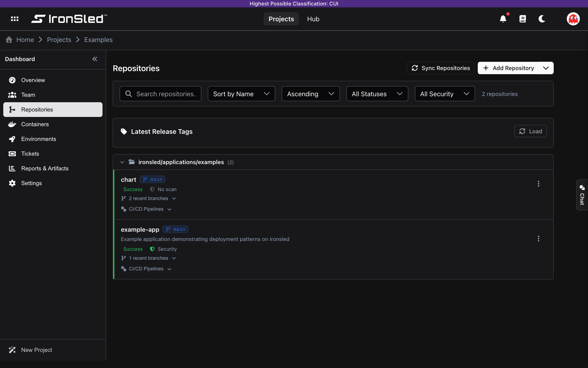
Task: Focus the Search repositories field
Action: click(160, 94)
